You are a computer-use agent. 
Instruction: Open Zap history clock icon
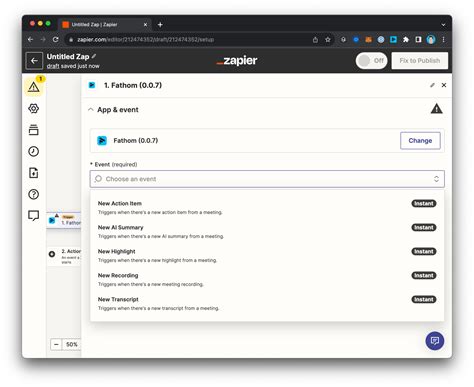pos(34,151)
